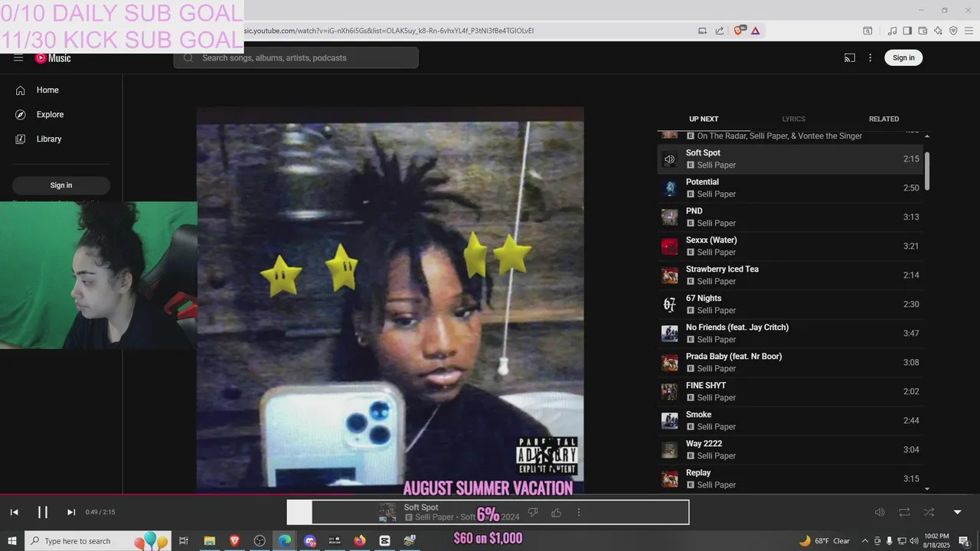
Task: Click the share page icon in address bar
Action: [720, 31]
